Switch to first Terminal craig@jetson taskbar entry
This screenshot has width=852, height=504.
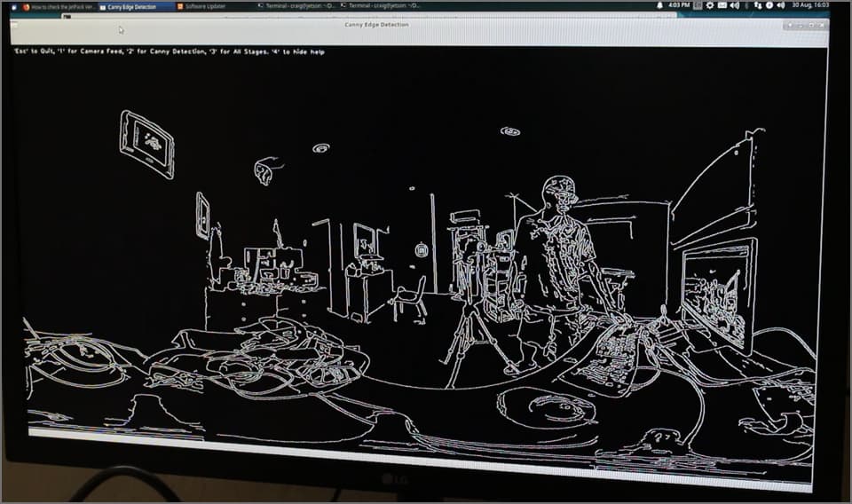[x=296, y=6]
